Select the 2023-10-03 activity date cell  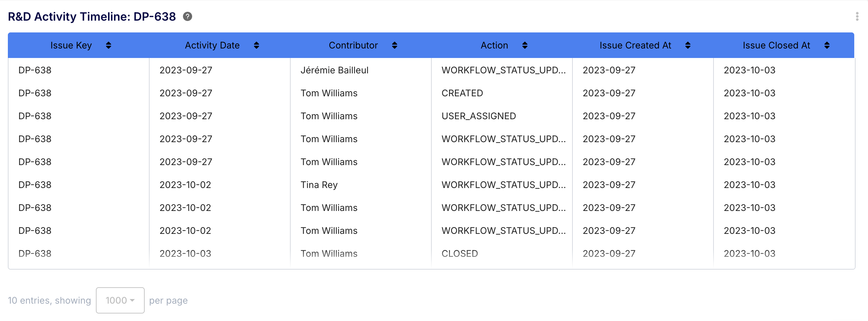[x=185, y=254]
